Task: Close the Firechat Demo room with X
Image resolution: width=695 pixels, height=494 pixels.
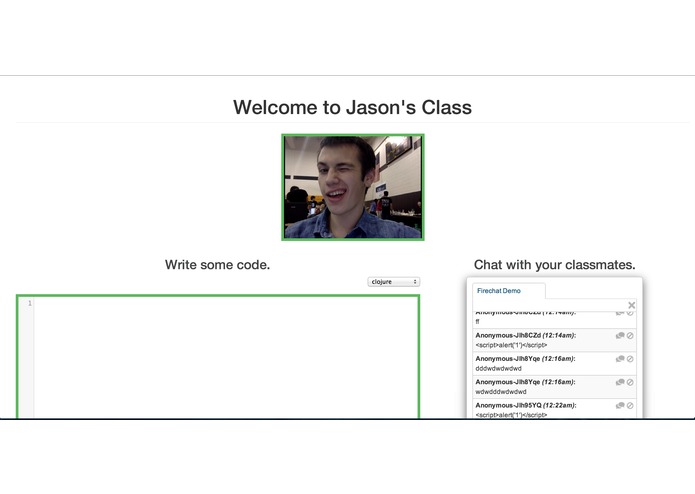Action: (x=632, y=305)
